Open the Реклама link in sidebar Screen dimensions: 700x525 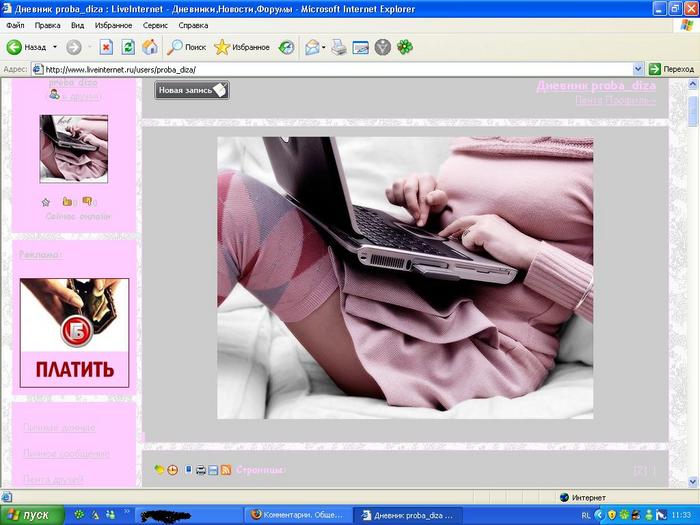(39, 254)
